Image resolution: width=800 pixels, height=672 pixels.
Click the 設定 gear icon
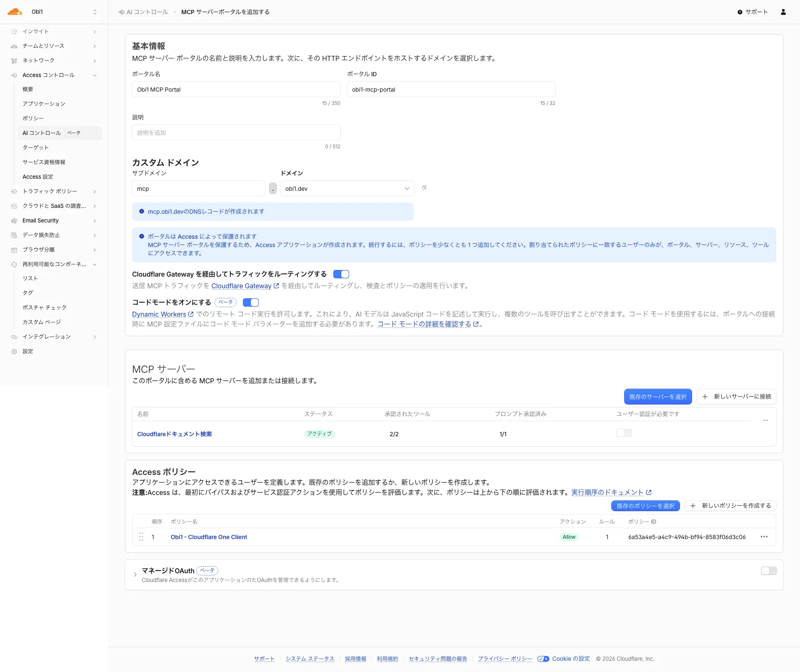click(14, 352)
